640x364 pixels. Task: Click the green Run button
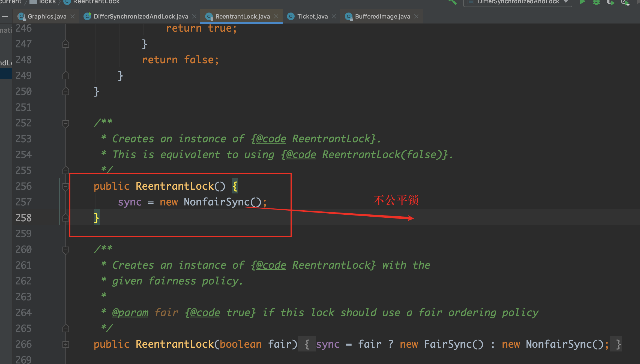click(x=582, y=2)
